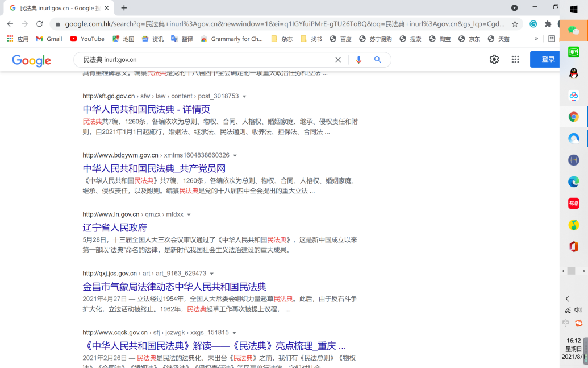Open the 百度 bookmark
Image resolution: width=588 pixels, height=368 pixels.
coord(340,39)
